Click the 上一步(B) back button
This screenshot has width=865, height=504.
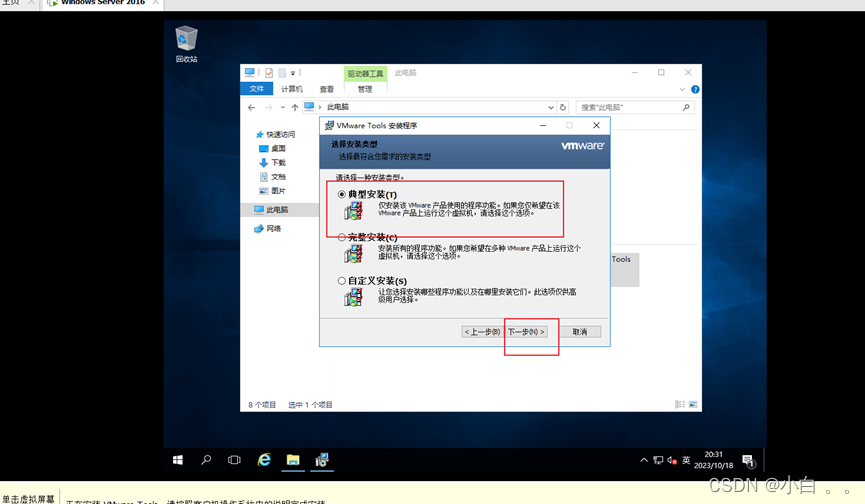(x=482, y=332)
